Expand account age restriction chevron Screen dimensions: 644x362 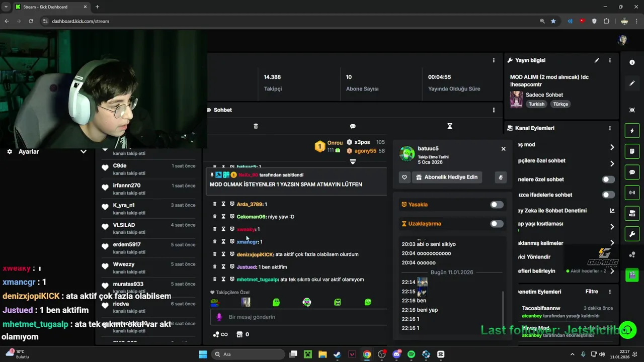click(x=612, y=227)
